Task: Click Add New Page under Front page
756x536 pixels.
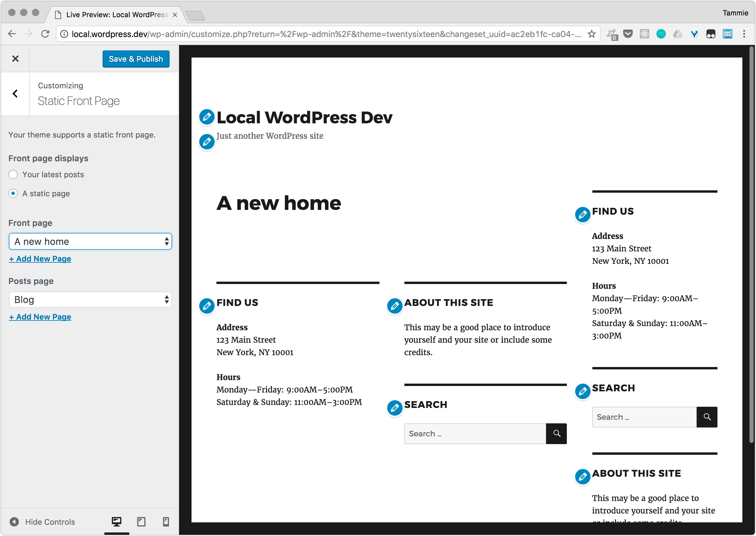Action: (x=40, y=259)
